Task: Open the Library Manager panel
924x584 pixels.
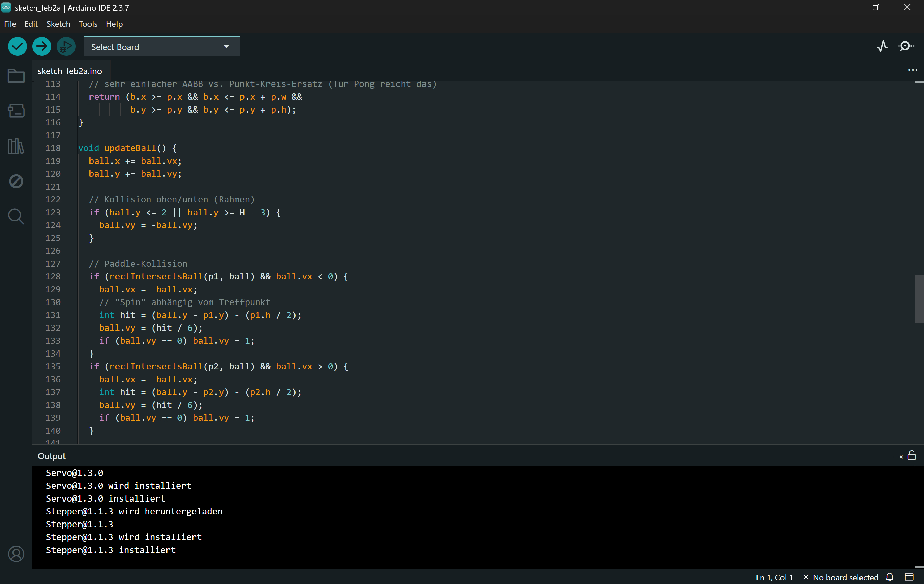Action: 16,146
